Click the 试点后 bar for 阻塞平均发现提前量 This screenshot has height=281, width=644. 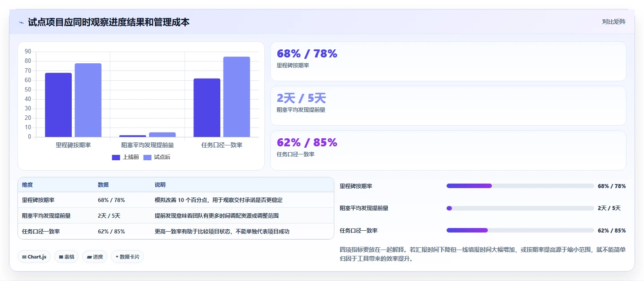pos(162,135)
